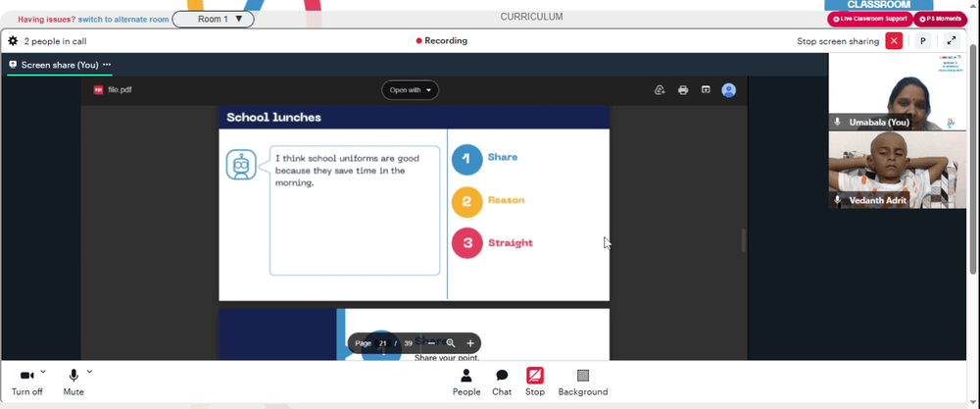Open the People list
The height and width of the screenshot is (409, 980).
[466, 383]
